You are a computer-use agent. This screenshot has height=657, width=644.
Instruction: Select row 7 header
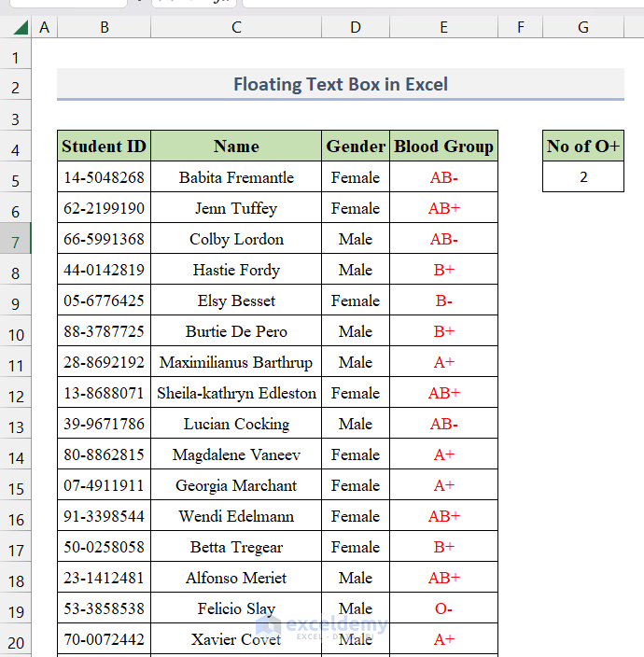tap(16, 240)
